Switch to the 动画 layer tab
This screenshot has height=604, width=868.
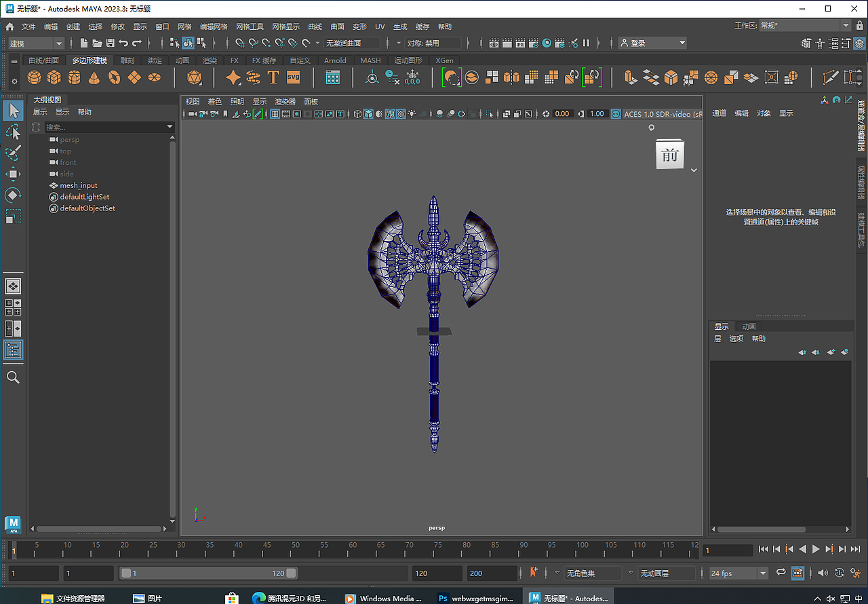pos(749,326)
